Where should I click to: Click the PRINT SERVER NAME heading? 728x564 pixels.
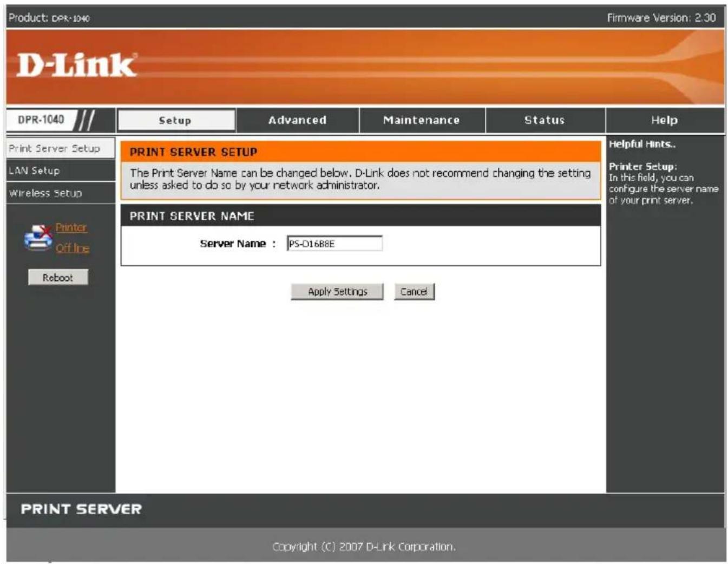(192, 216)
